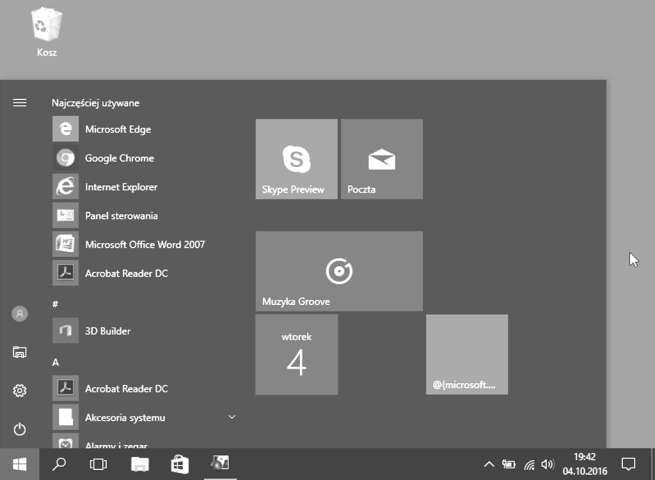Switch to the running app on taskbar
Image resolution: width=655 pixels, height=480 pixels.
[220, 464]
